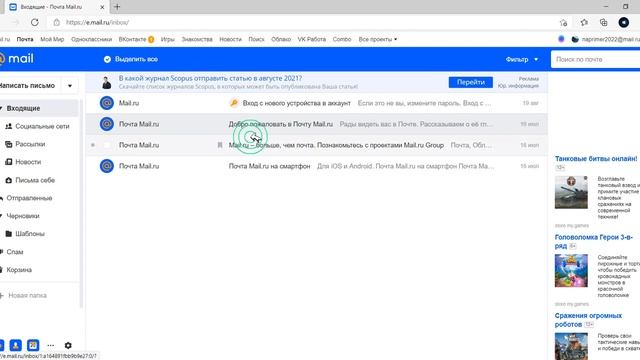Image resolution: width=640 pixels, height=360 pixels.
Task: Open Scopus journal ad headline link
Action: pyautogui.click(x=210, y=78)
